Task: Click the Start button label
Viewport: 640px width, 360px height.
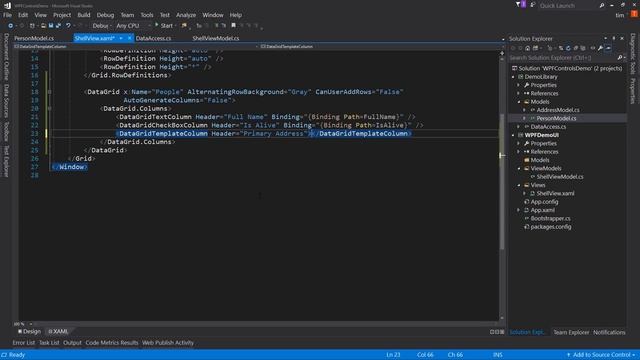Action: tap(167, 26)
